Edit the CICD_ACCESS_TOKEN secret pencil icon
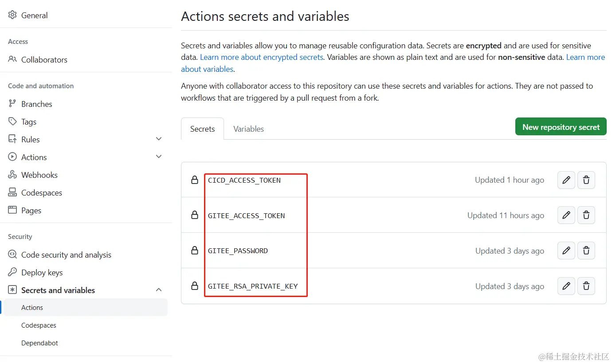The width and height of the screenshot is (612, 364). (x=566, y=180)
